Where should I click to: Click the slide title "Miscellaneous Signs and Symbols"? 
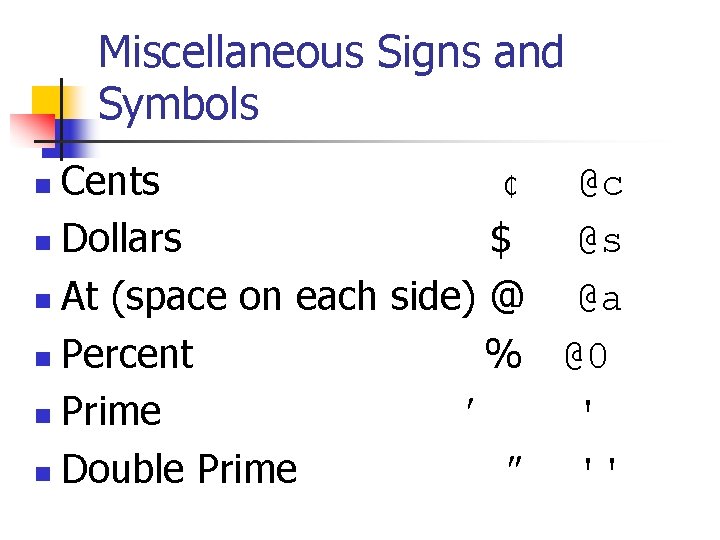[x=330, y=78]
